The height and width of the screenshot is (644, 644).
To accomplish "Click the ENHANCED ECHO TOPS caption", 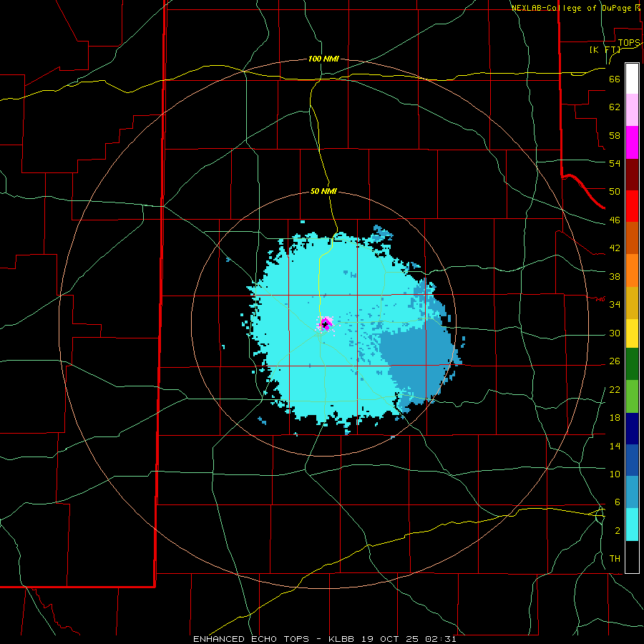I will click(x=251, y=639).
